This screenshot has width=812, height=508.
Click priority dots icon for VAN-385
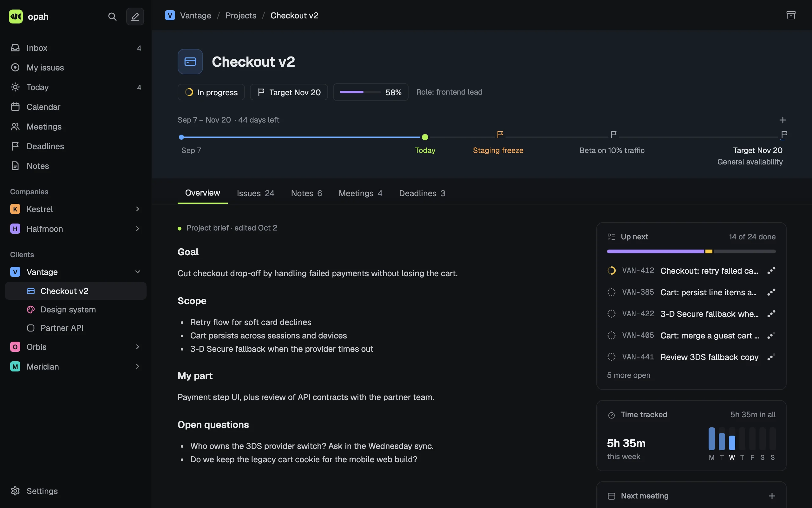coord(771,292)
